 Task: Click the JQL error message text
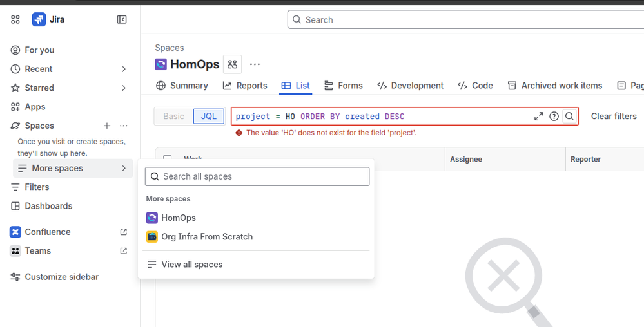pos(331,133)
